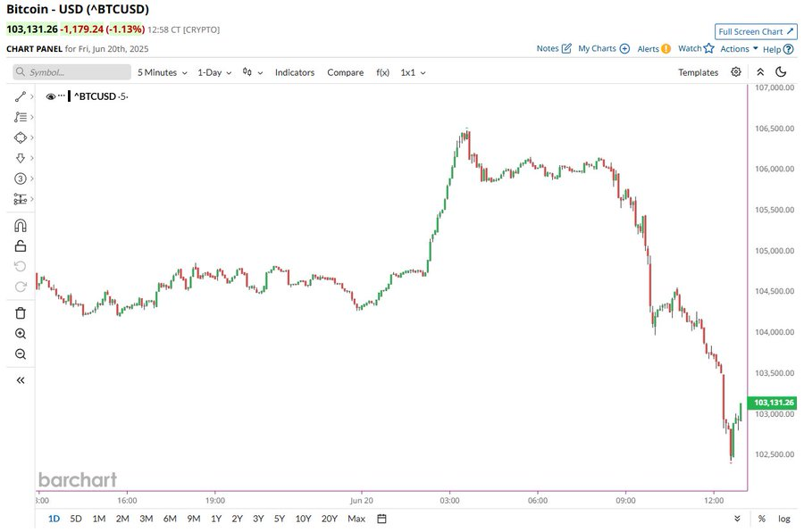Expand the 1-Day period dropdown
The image size is (804, 532).
214,72
